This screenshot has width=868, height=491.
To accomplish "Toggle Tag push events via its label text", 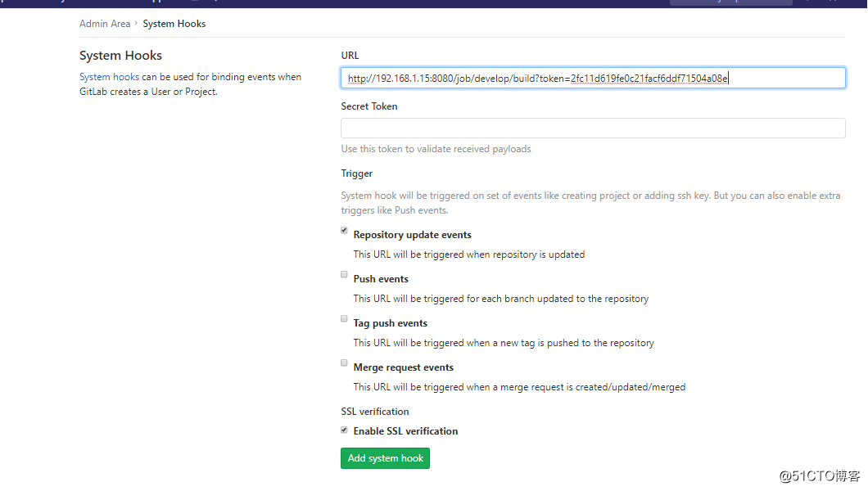I will tap(390, 322).
